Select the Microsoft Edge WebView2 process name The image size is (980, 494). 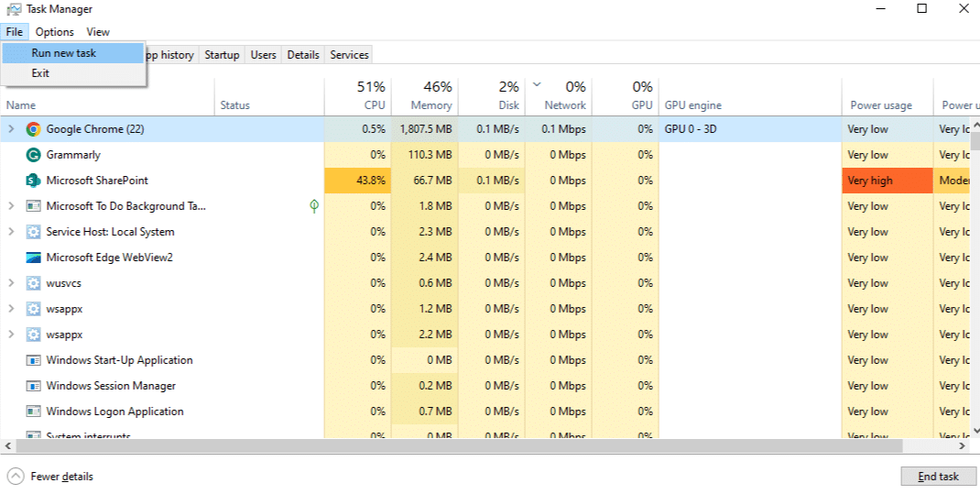109,257
